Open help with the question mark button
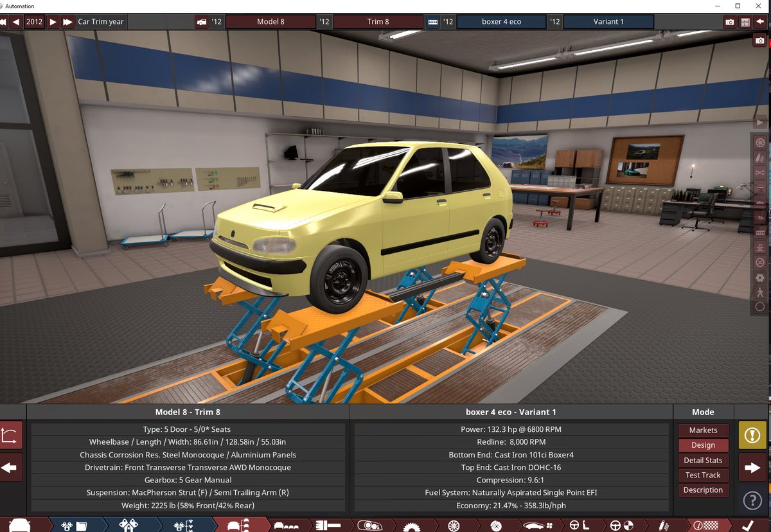The height and width of the screenshot is (532, 771). pyautogui.click(x=752, y=500)
